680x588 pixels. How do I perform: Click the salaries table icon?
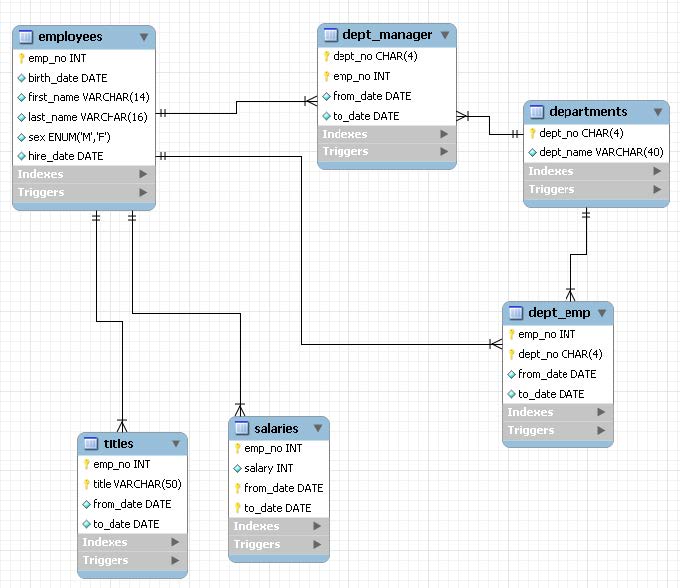[x=242, y=428]
